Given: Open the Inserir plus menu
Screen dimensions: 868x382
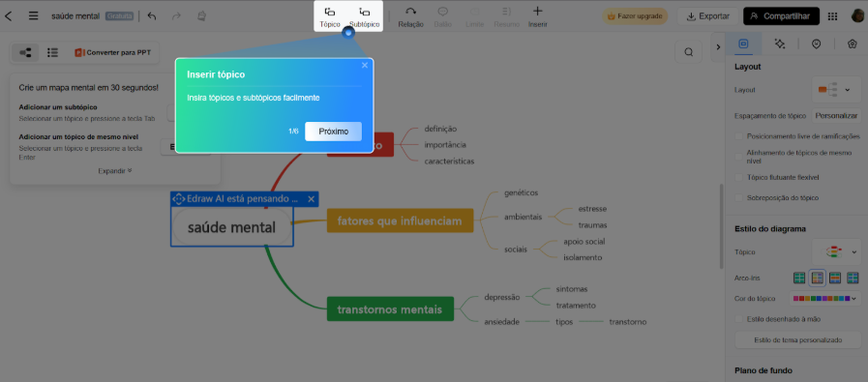Looking at the screenshot, I should pos(537,16).
